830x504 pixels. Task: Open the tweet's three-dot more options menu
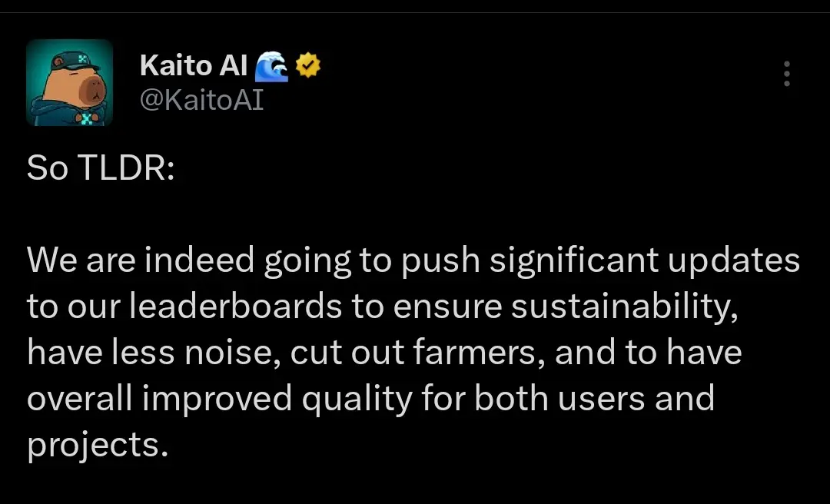(x=787, y=73)
